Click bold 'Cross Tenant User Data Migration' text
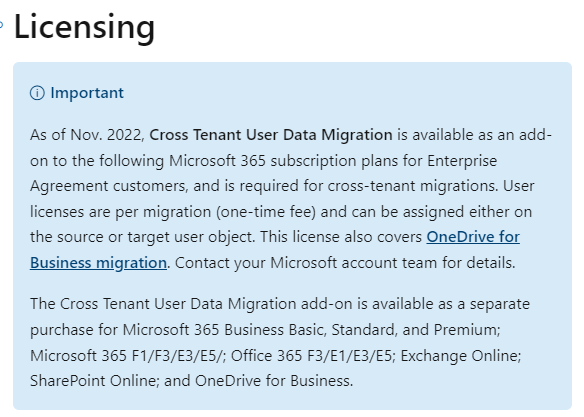Screen dimensions: 584x417 271,135
